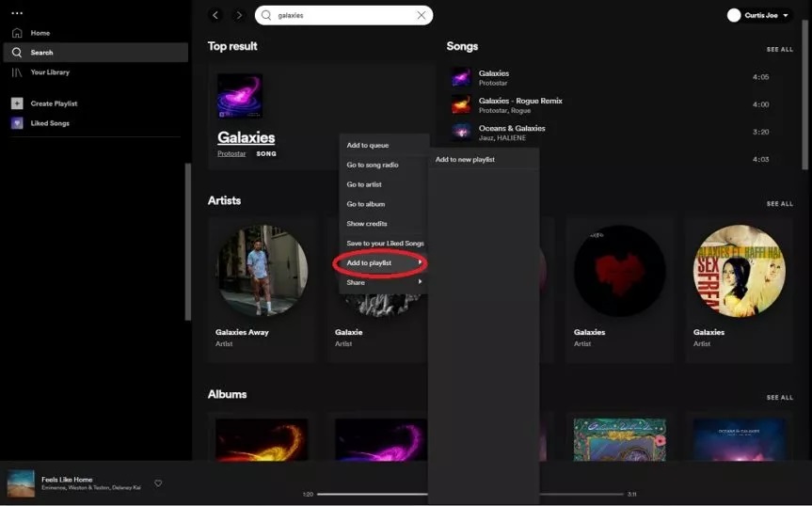This screenshot has height=506, width=812.
Task: Navigate back with left arrow
Action: [x=215, y=16]
